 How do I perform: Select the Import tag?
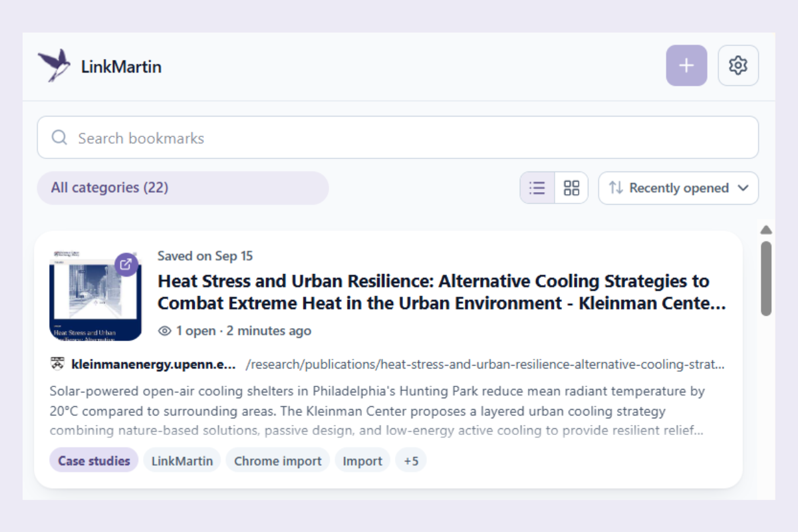[x=362, y=460]
